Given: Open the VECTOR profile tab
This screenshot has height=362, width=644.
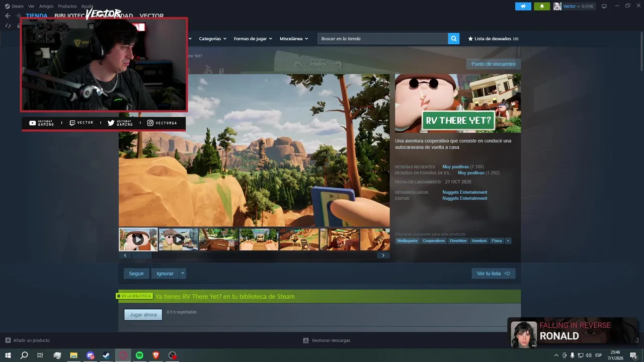Looking at the screenshot, I should [151, 16].
